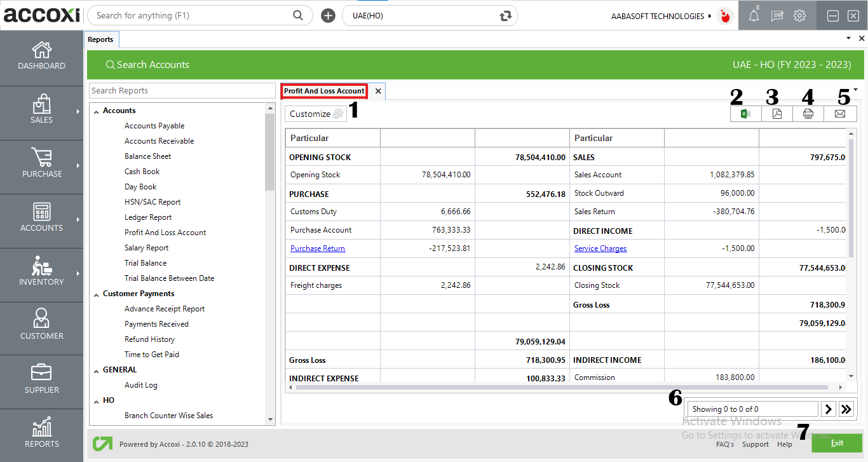The height and width of the screenshot is (462, 868).
Task: Select the Inventory module in the sidebar
Action: 41,275
